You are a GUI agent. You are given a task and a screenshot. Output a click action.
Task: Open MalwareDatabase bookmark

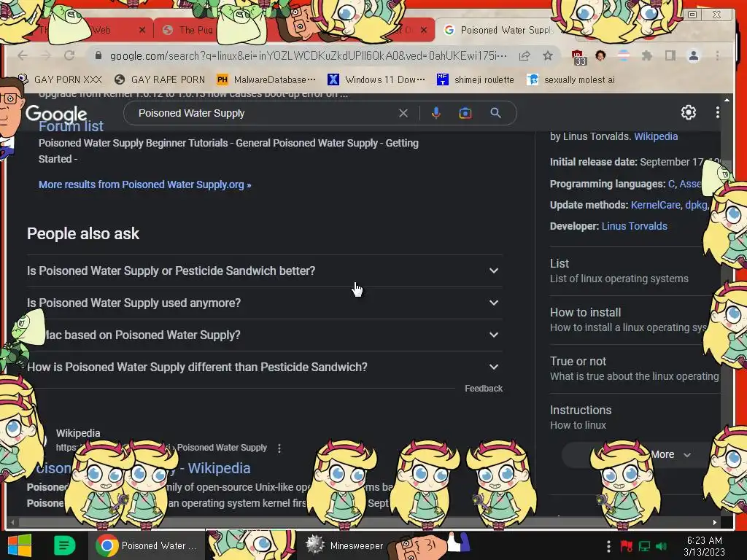coord(266,79)
